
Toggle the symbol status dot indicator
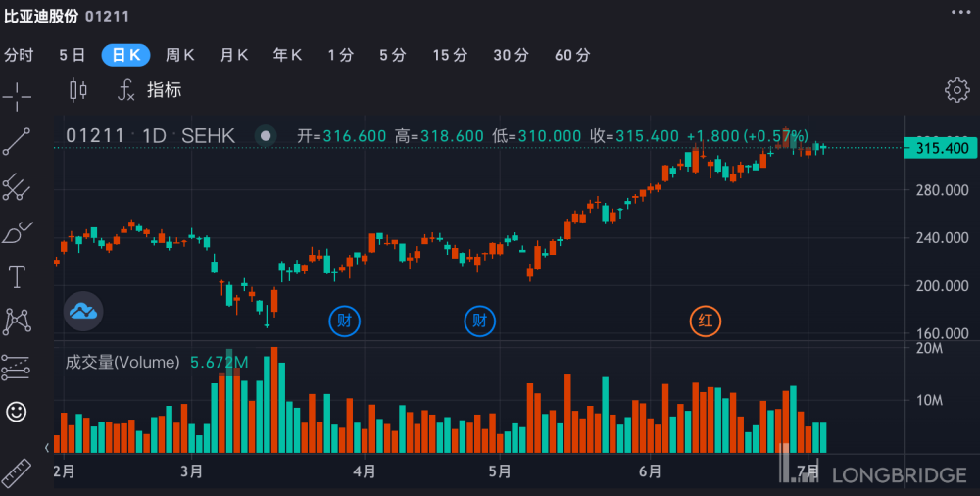(266, 135)
